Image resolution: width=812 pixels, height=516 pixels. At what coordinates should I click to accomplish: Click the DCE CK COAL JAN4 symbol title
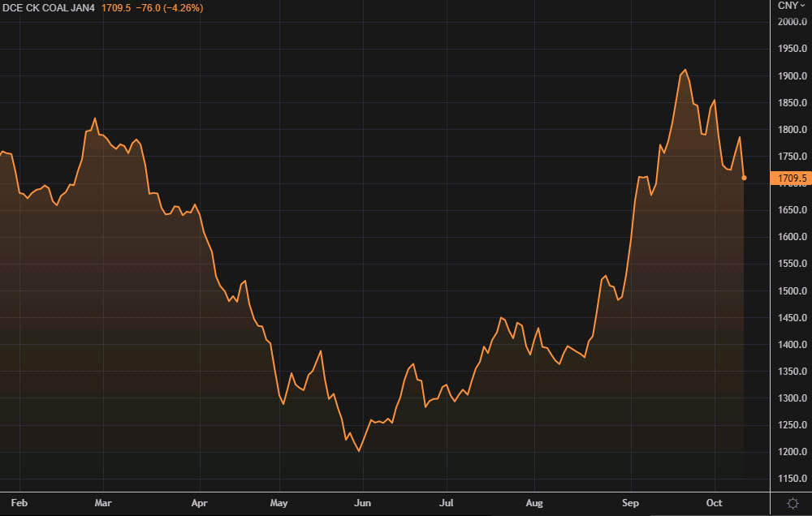coord(50,8)
